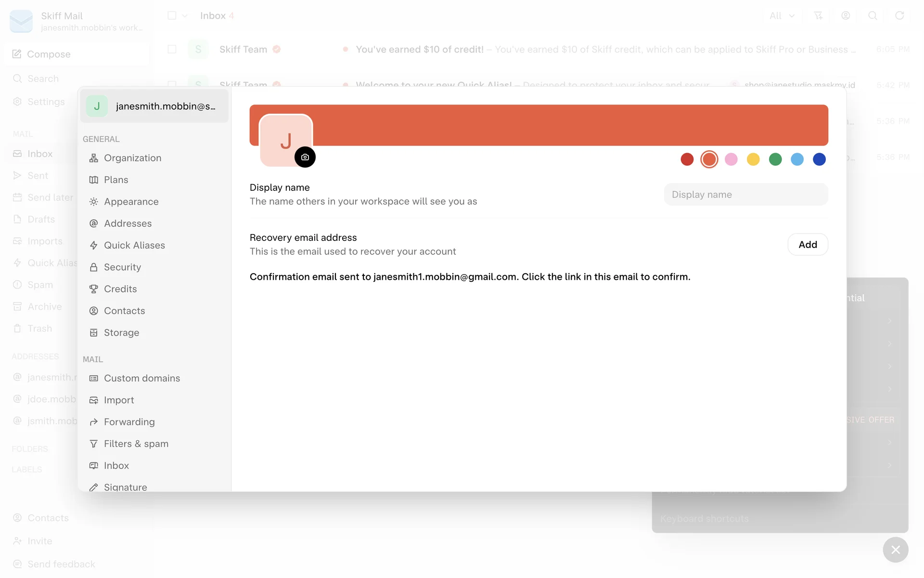The height and width of the screenshot is (578, 924).
Task: Toggle the select-all checkbox beside Inbox
Action: coord(172,15)
